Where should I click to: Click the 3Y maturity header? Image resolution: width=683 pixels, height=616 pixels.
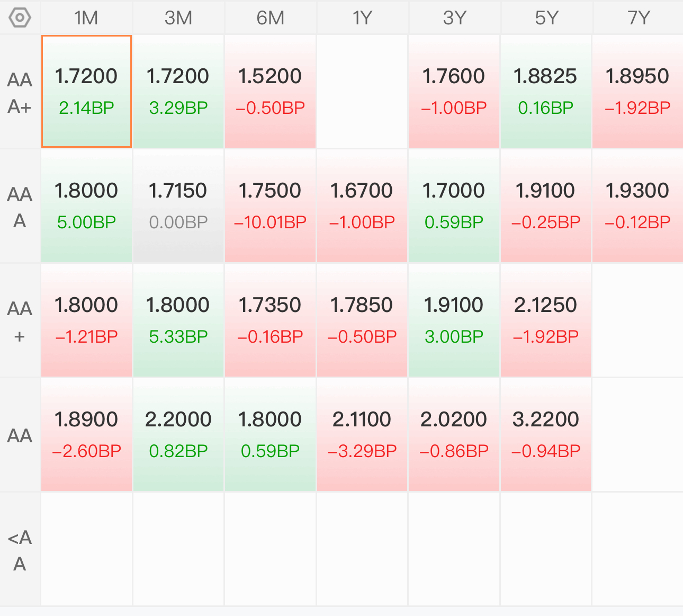tap(454, 18)
